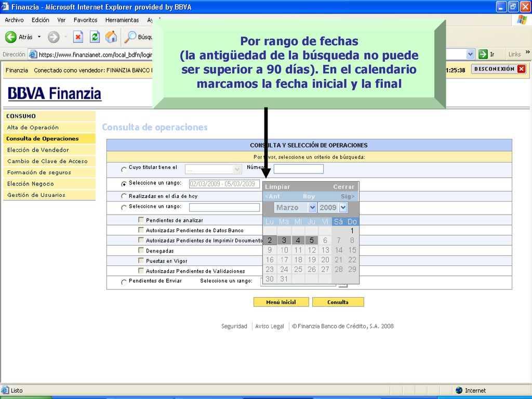Click the Forward navigation arrow icon
Screen dimensions: 532x399
[x=54, y=37]
